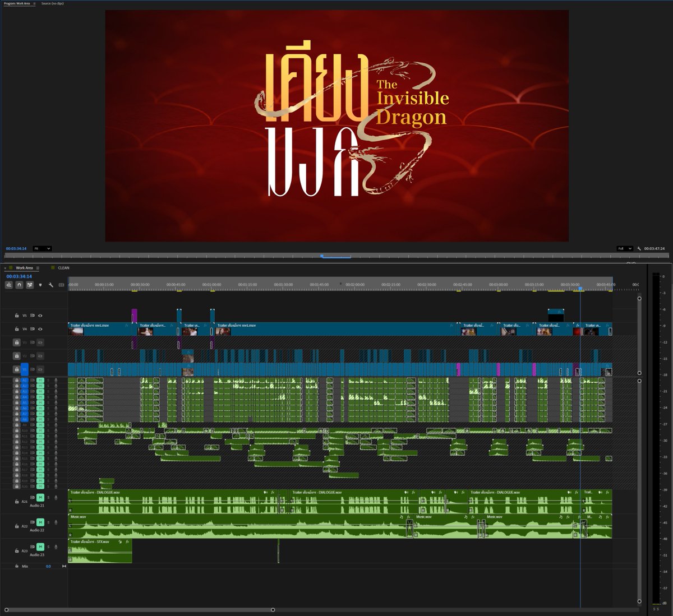Image resolution: width=673 pixels, height=616 pixels.
Task: Open Work Area sequence tab menu icon
Action: click(x=38, y=268)
